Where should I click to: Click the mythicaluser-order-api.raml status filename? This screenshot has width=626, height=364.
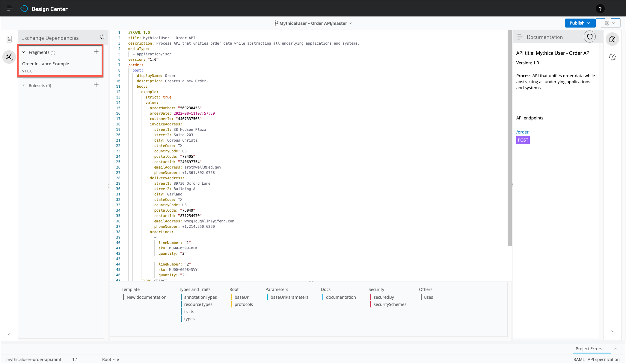[x=34, y=360]
